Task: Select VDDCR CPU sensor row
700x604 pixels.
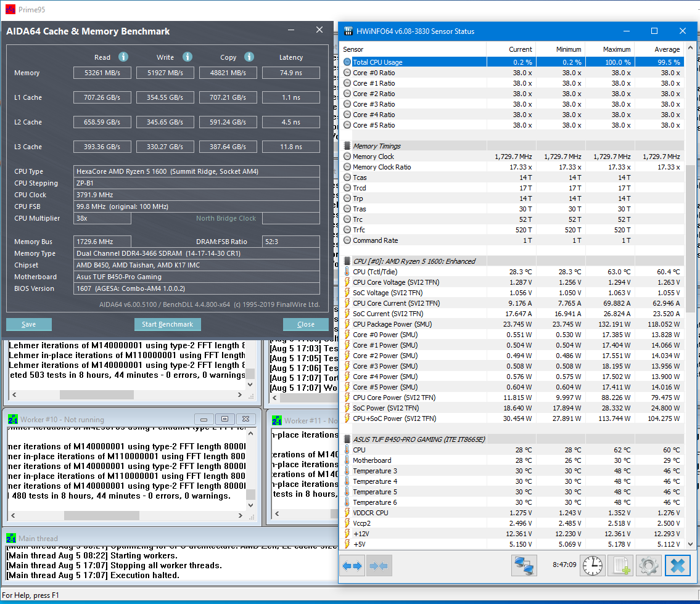Action: (513, 513)
